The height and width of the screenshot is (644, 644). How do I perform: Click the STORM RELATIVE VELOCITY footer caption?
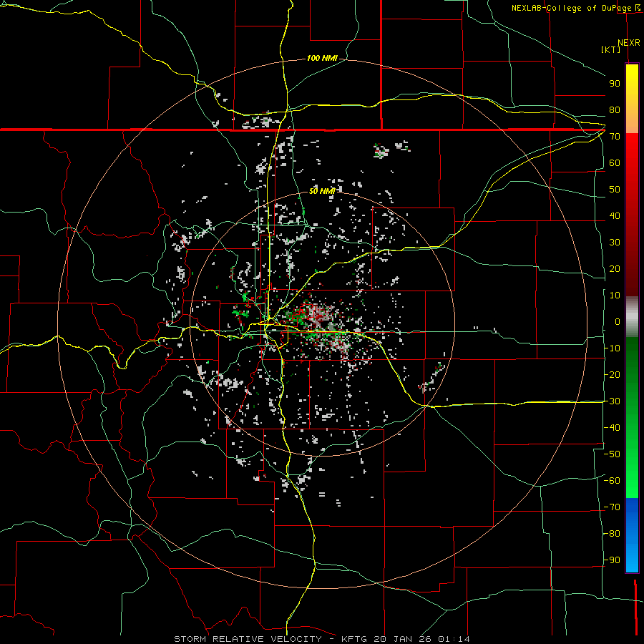(322, 639)
